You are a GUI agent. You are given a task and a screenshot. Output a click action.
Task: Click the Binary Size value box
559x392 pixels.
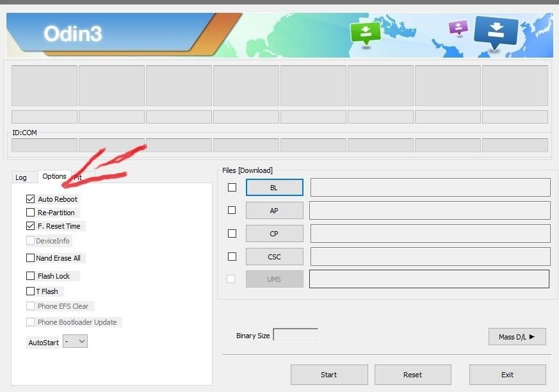(296, 334)
